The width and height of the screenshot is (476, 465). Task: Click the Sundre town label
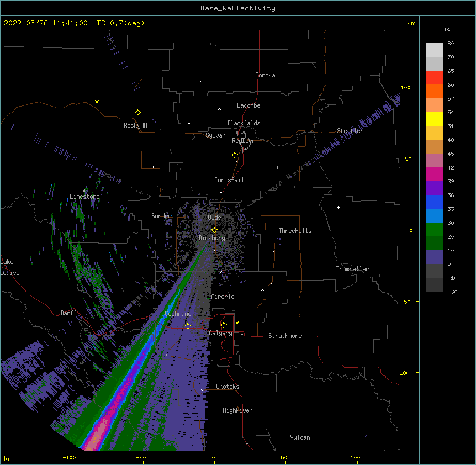pyautogui.click(x=161, y=216)
